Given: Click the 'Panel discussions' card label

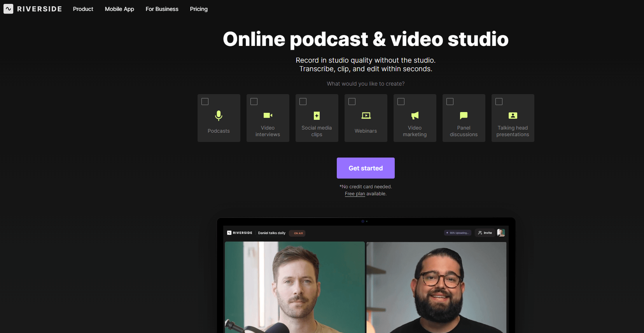Looking at the screenshot, I should click(x=464, y=131).
